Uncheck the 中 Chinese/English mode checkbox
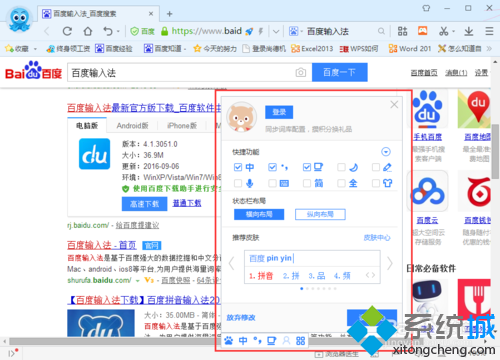 [238, 167]
